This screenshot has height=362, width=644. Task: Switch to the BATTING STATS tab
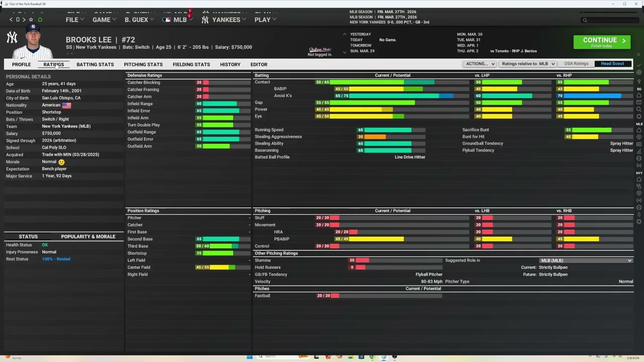[95, 64]
